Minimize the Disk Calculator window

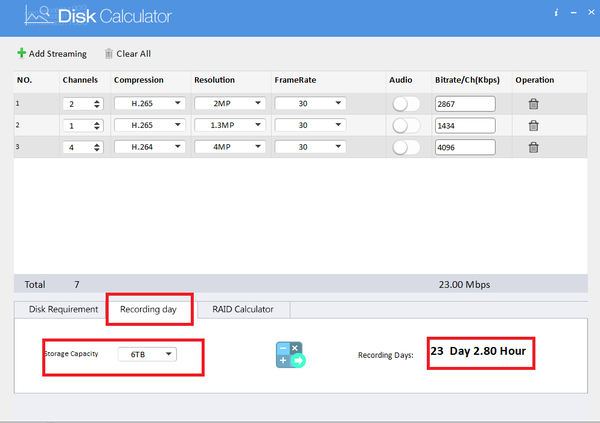574,13
